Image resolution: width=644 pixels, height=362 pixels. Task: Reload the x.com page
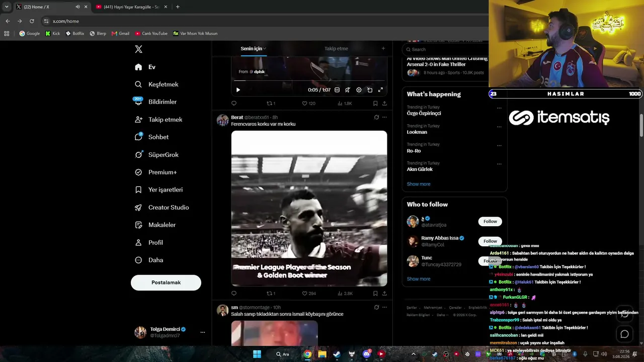click(32, 21)
